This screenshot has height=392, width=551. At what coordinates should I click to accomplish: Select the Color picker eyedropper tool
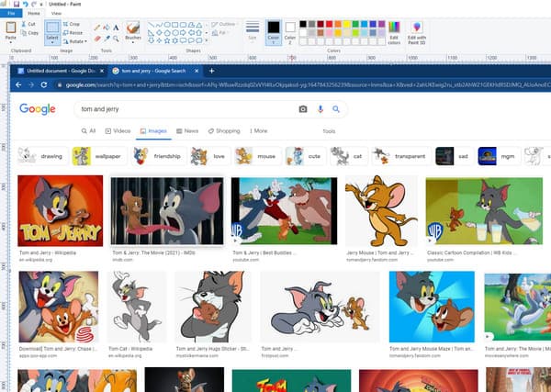107,38
